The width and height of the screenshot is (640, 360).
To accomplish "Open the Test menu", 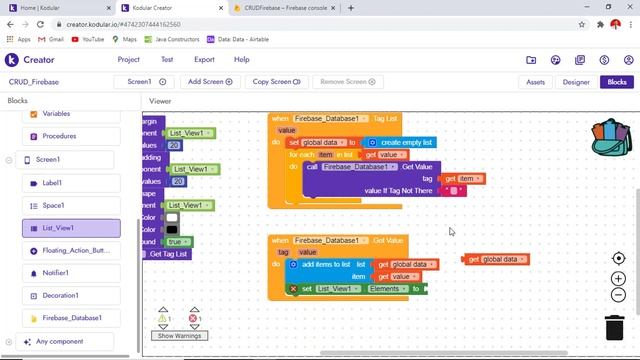I will point(167,60).
